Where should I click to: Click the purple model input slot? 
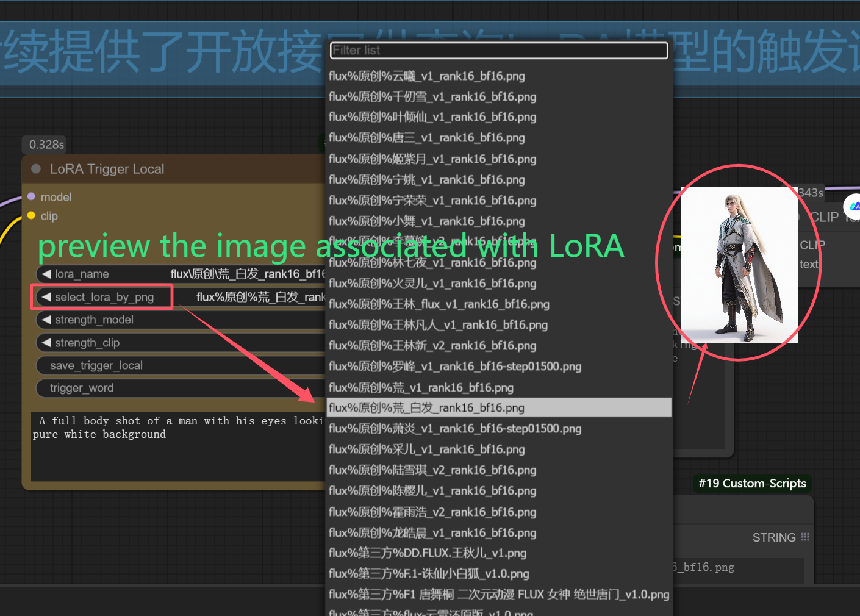[32, 196]
